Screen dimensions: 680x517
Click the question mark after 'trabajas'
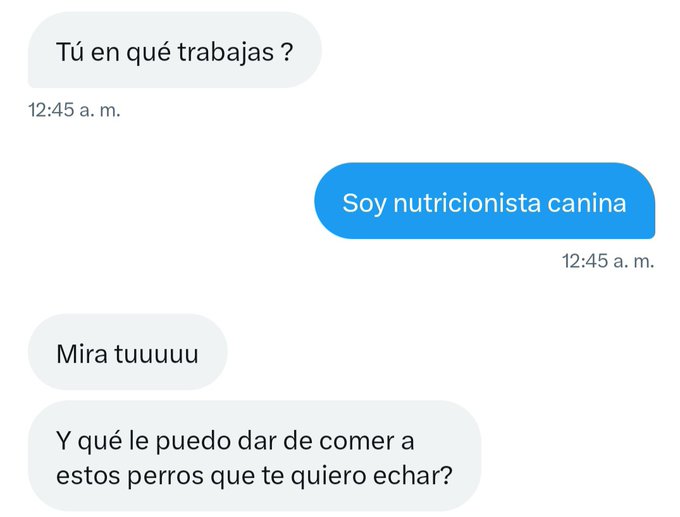[287, 52]
